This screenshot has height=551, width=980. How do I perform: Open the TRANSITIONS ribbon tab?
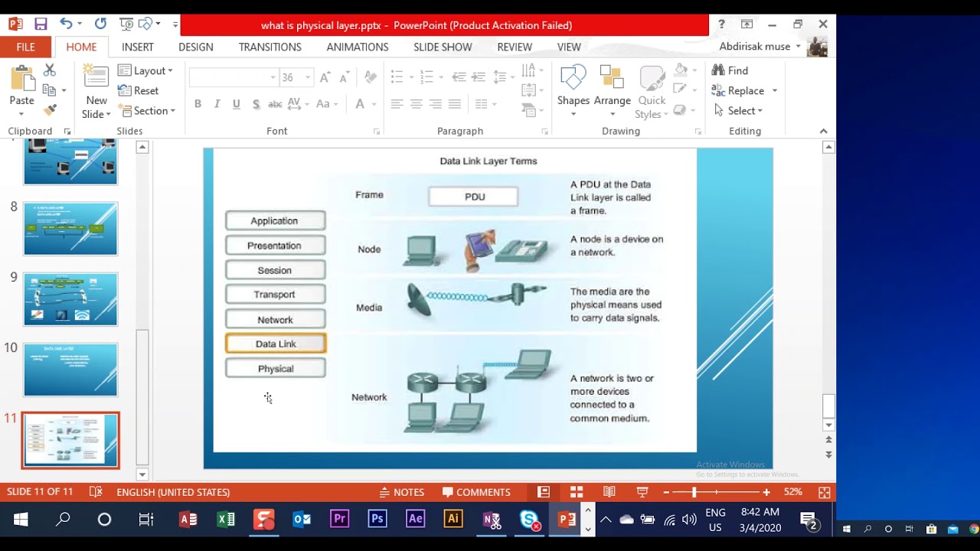pos(270,47)
